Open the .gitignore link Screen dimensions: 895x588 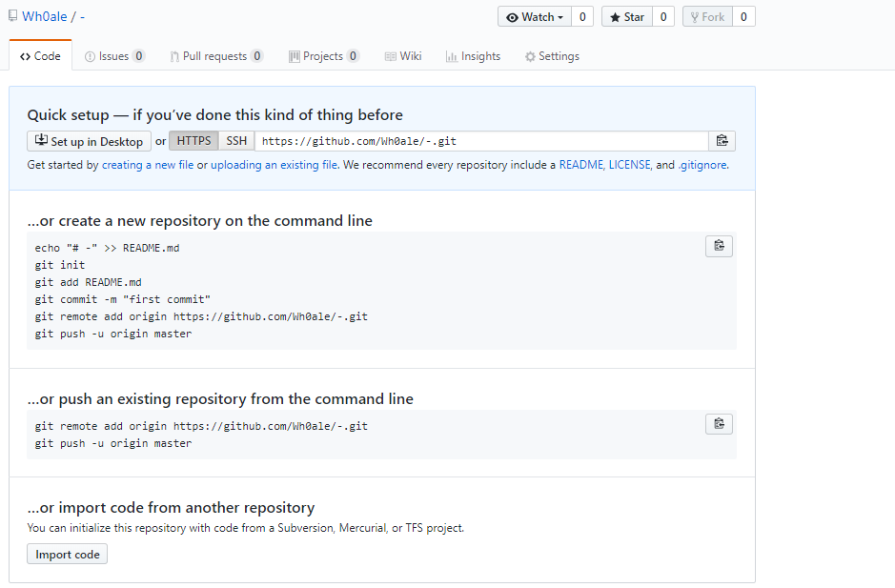[702, 165]
